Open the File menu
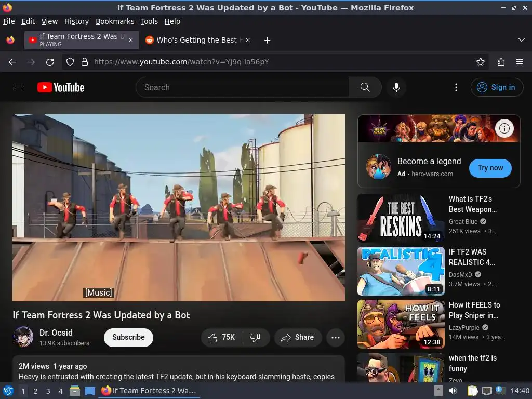This screenshot has height=399, width=532. point(9,21)
